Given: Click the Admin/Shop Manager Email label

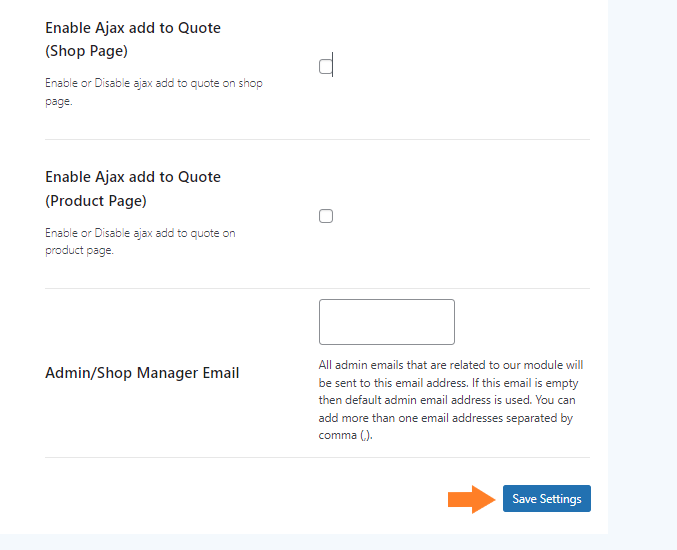Looking at the screenshot, I should point(142,373).
